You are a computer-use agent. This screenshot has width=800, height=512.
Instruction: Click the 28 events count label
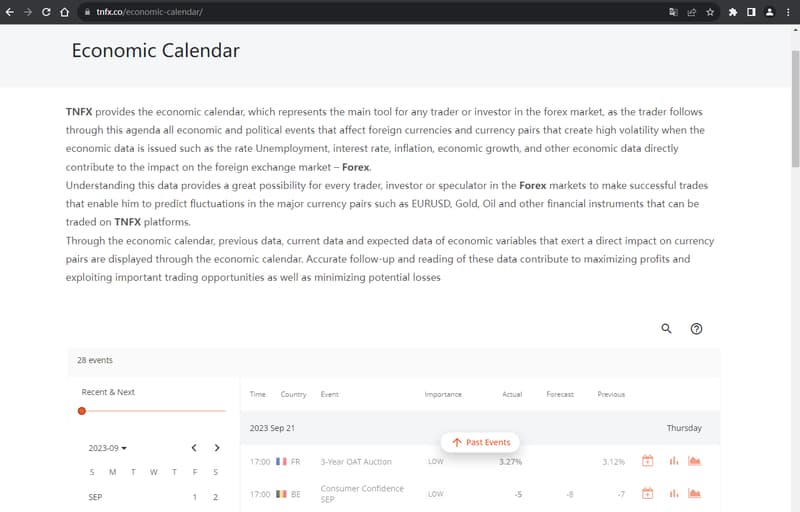pos(95,360)
